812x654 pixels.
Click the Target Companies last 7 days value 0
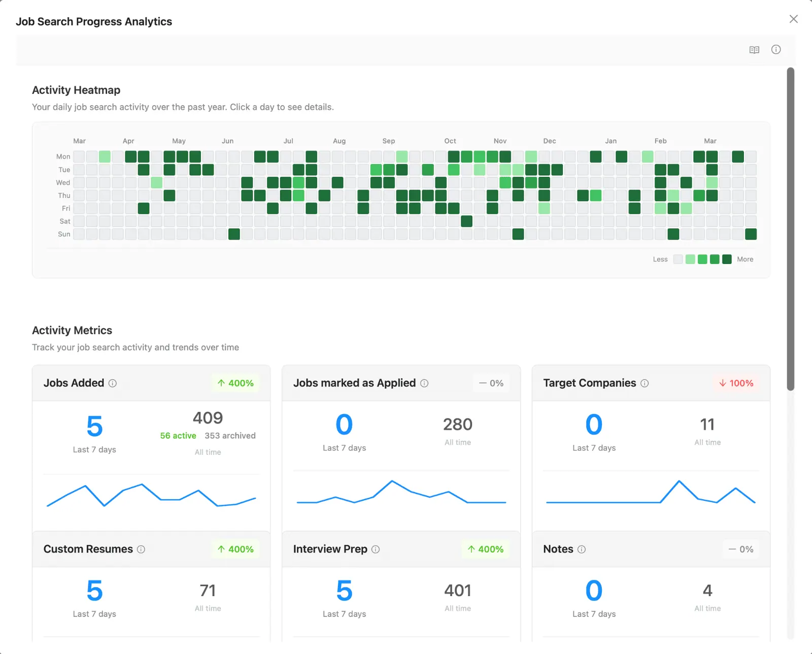pyautogui.click(x=594, y=424)
